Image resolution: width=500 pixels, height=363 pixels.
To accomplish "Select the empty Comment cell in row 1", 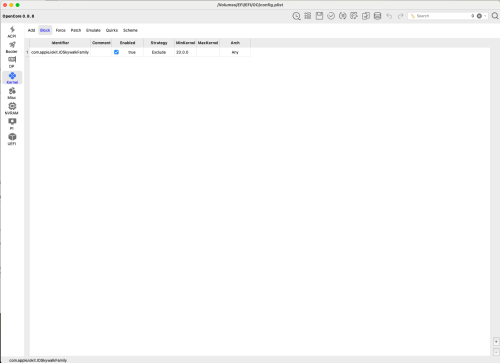I will tap(101, 52).
